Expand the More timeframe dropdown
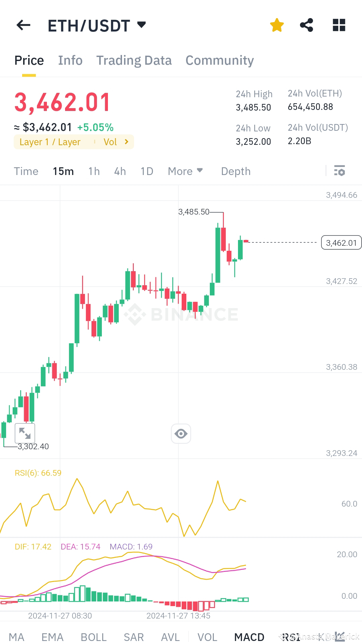This screenshot has width=362, height=644. (x=185, y=171)
